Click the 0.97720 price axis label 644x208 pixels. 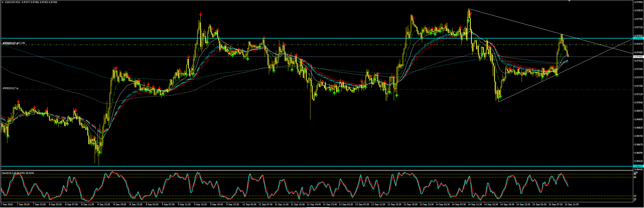point(639,27)
